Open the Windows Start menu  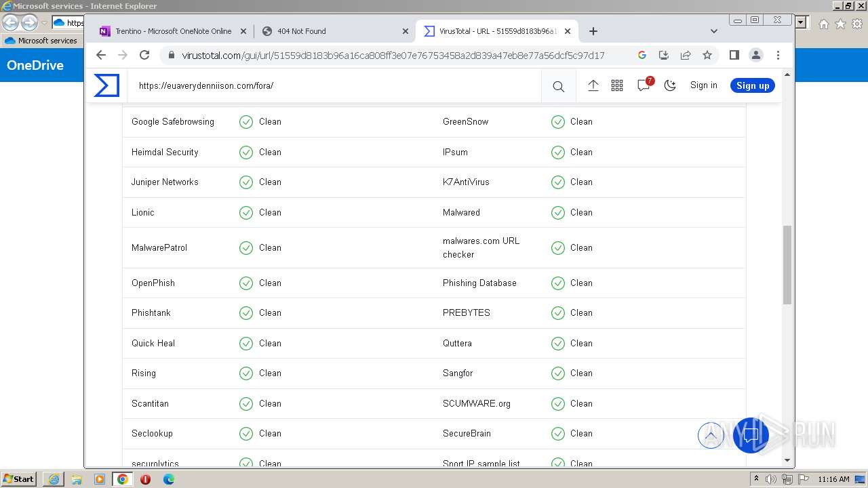[x=18, y=479]
